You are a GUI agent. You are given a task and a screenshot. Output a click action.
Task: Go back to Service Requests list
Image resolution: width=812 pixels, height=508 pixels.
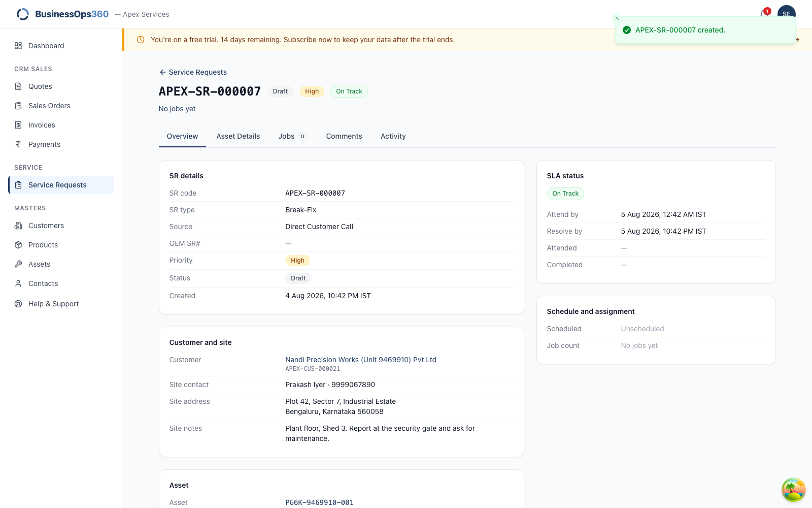[x=193, y=72]
